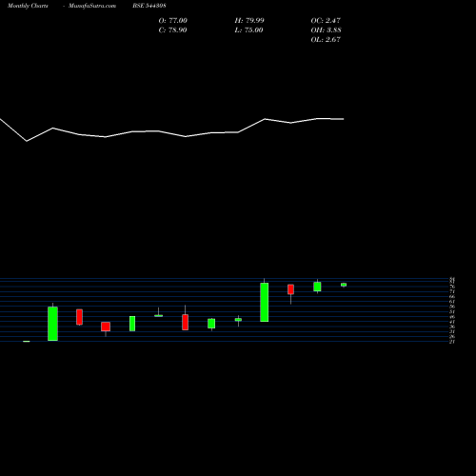Viewport: 476px width, 476px height.
Task: Click price axis label 61
Action: coord(452,302)
